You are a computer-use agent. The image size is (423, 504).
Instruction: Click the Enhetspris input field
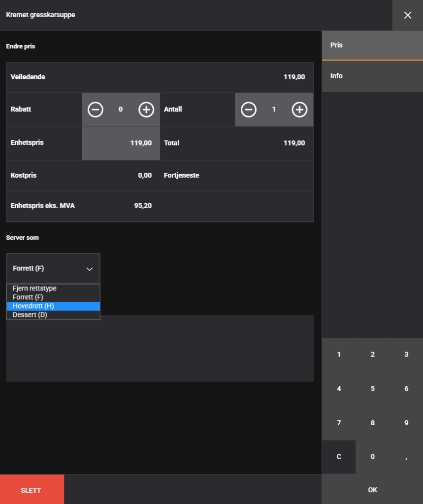coord(121,143)
